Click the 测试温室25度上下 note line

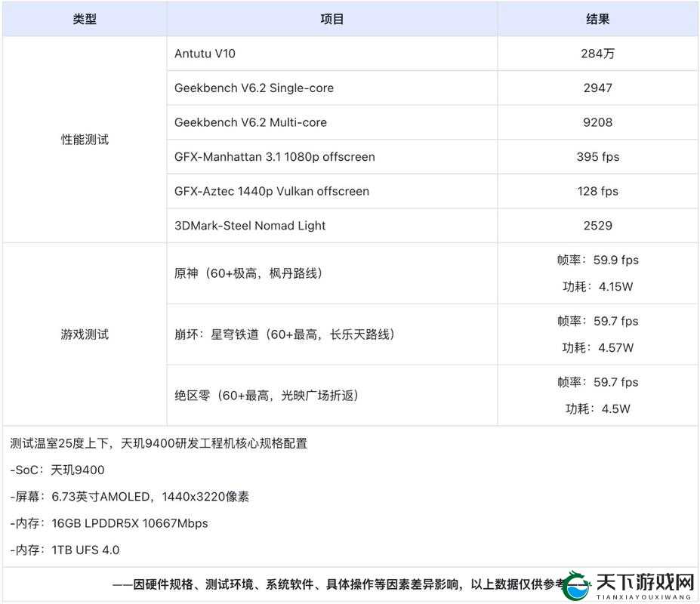[159, 443]
